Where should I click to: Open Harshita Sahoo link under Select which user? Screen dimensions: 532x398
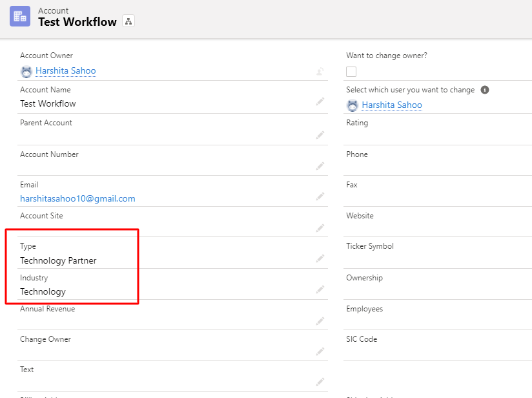click(392, 105)
